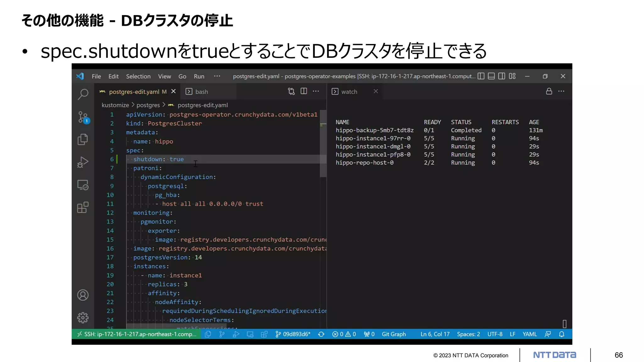Click the VS Code logo icon
The image size is (644, 362).
coord(80,76)
